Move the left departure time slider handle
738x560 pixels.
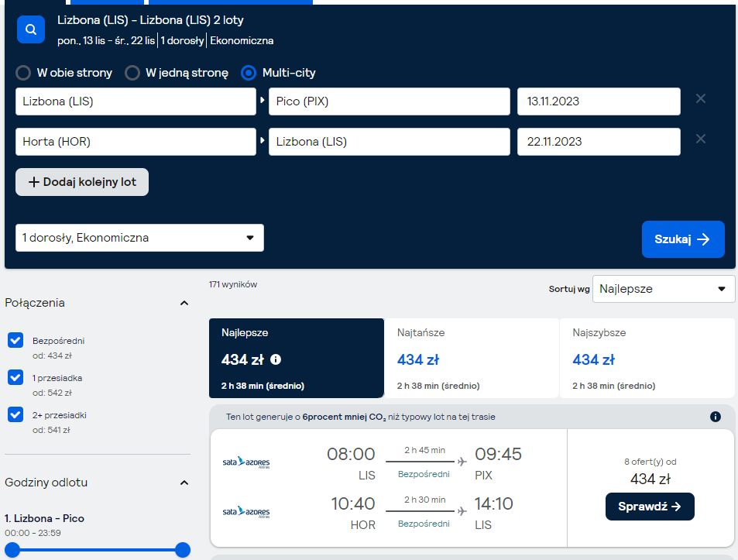pos(12,550)
